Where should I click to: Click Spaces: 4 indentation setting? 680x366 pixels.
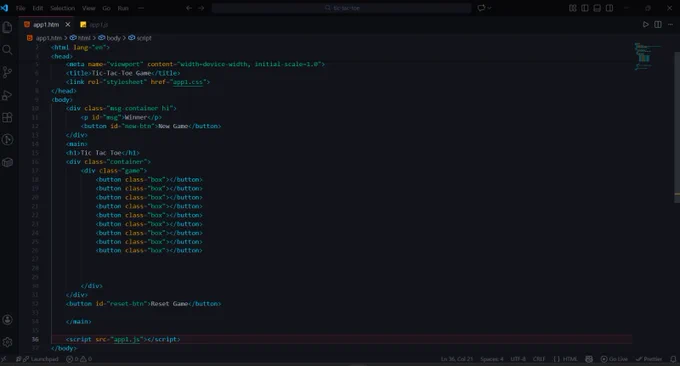[x=492, y=359]
